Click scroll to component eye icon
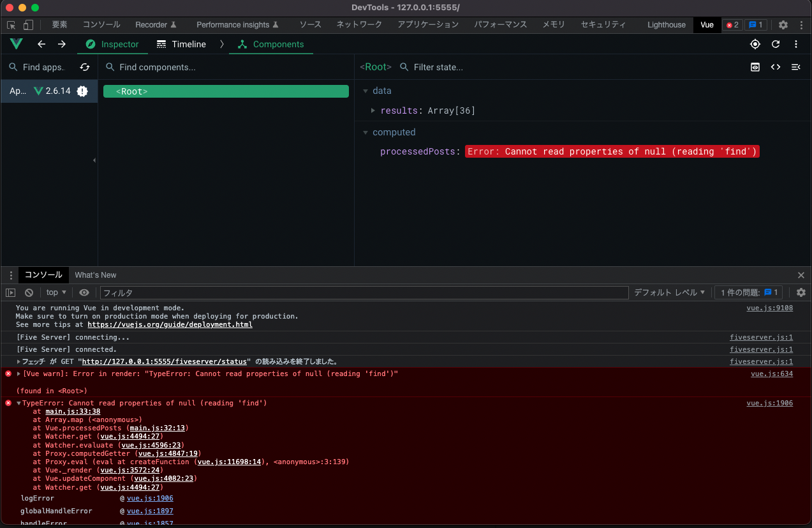Screen dimensions: 812x528 [755, 67]
